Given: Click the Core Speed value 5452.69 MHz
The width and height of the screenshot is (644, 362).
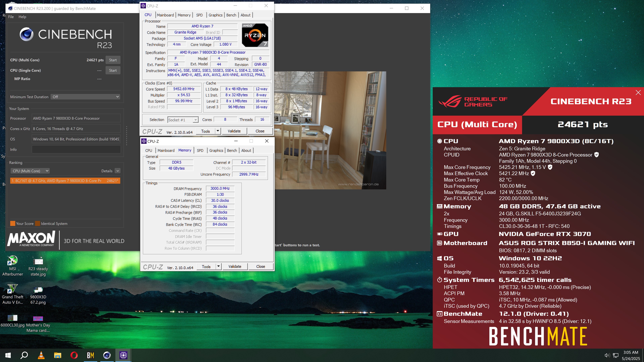Looking at the screenshot, I should [x=184, y=89].
